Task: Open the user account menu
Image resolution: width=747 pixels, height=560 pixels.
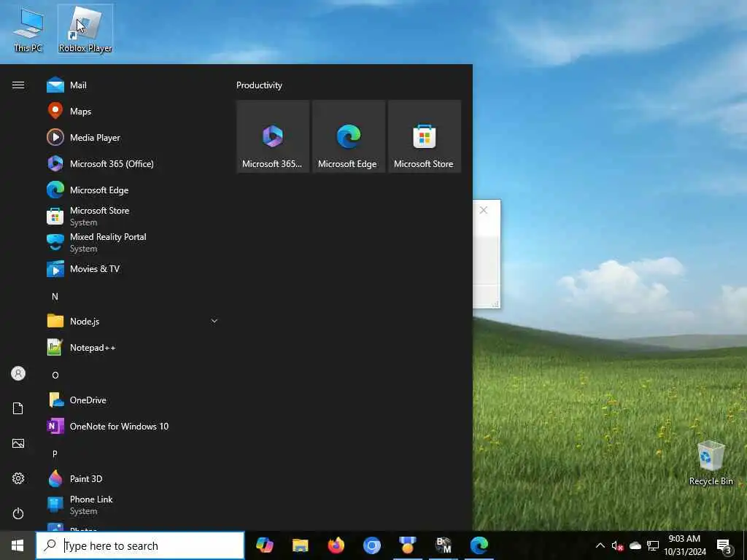Action: tap(18, 373)
